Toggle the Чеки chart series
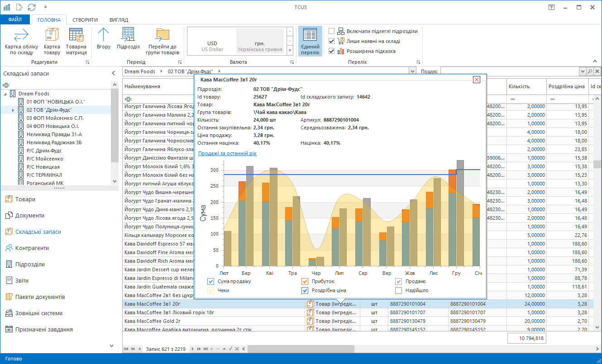 point(210,290)
